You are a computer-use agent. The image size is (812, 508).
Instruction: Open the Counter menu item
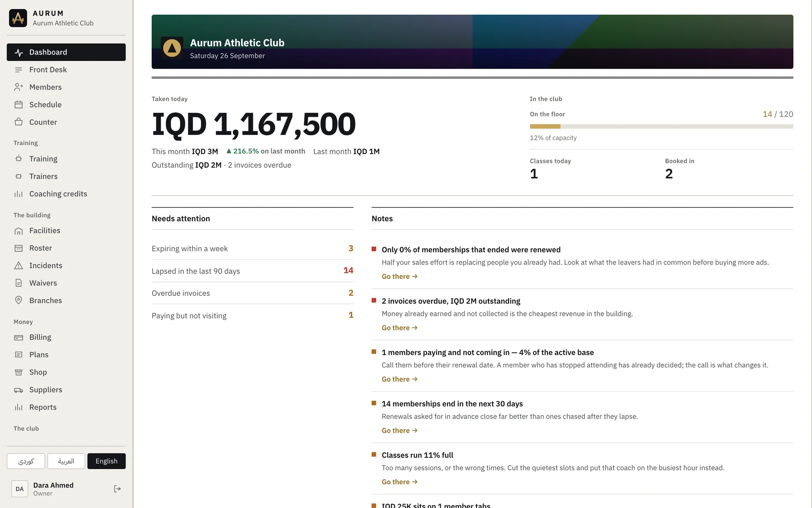click(x=66, y=122)
